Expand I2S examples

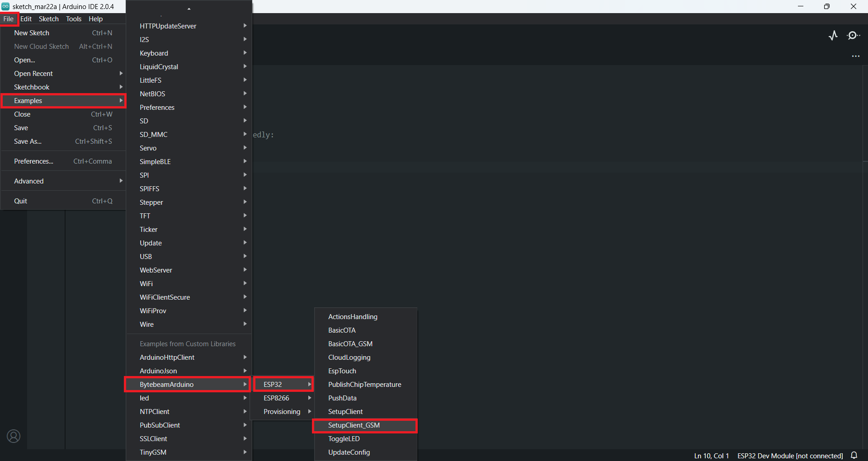pyautogui.click(x=189, y=40)
